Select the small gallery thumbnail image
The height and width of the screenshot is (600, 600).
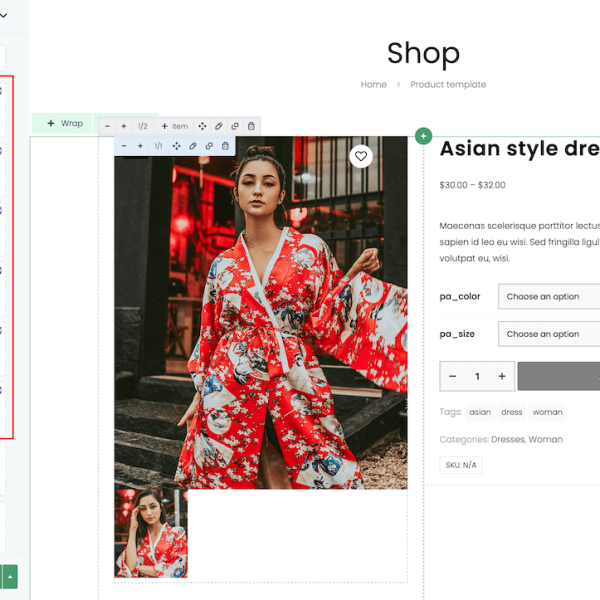(151, 533)
